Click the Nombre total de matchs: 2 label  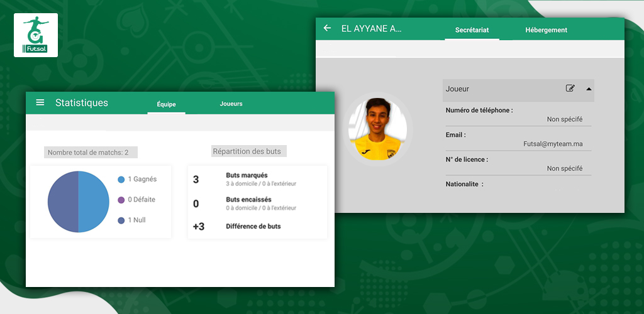pyautogui.click(x=88, y=153)
